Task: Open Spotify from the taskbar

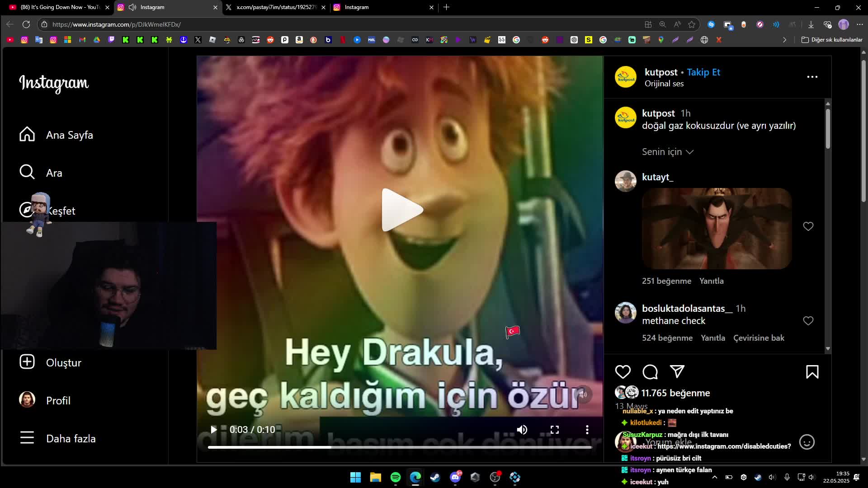Action: coord(396,477)
